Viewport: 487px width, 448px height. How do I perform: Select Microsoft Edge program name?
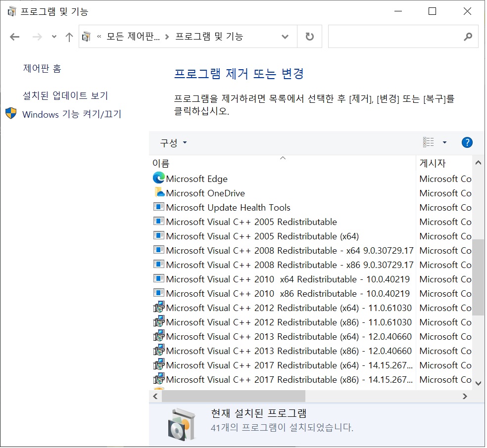click(196, 179)
